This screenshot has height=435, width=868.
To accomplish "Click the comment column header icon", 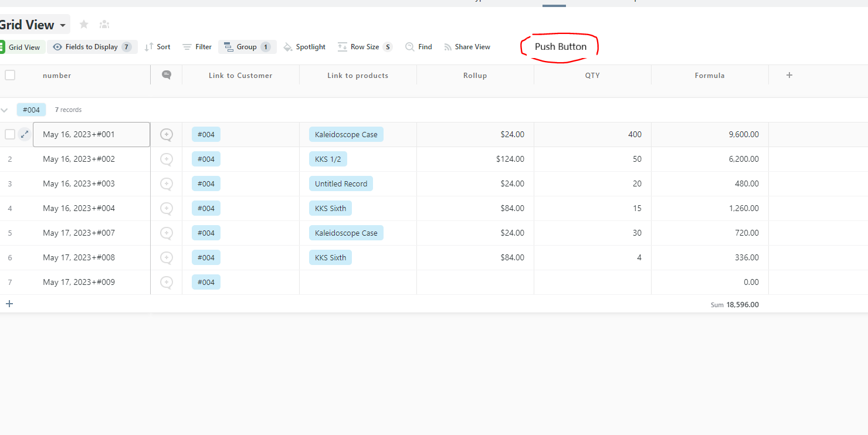I will click(x=167, y=75).
